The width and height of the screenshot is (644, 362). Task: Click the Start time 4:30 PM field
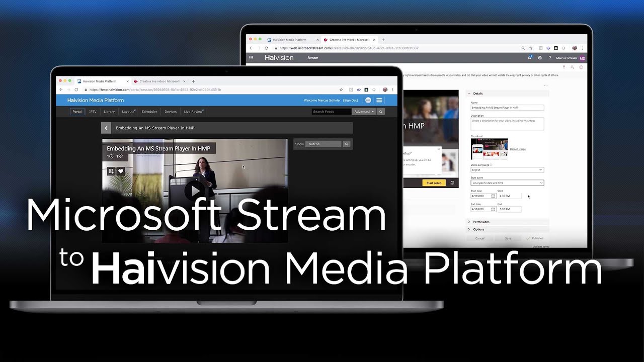[509, 196]
